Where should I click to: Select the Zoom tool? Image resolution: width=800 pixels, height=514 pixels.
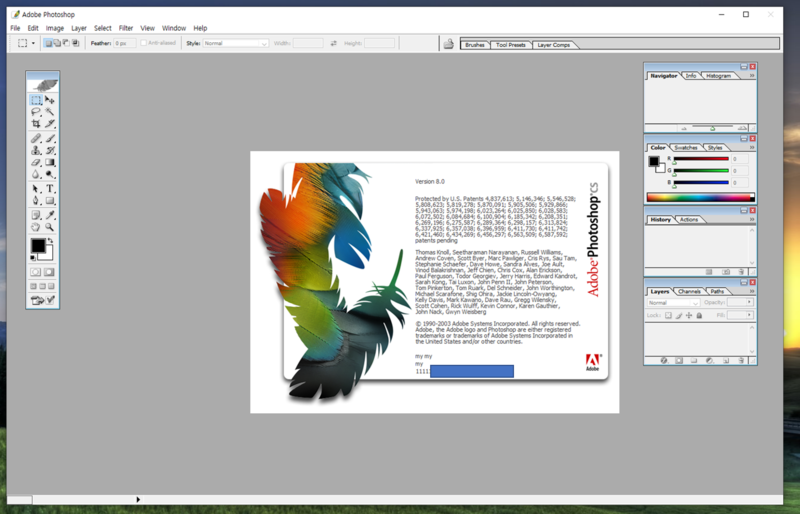pyautogui.click(x=50, y=227)
